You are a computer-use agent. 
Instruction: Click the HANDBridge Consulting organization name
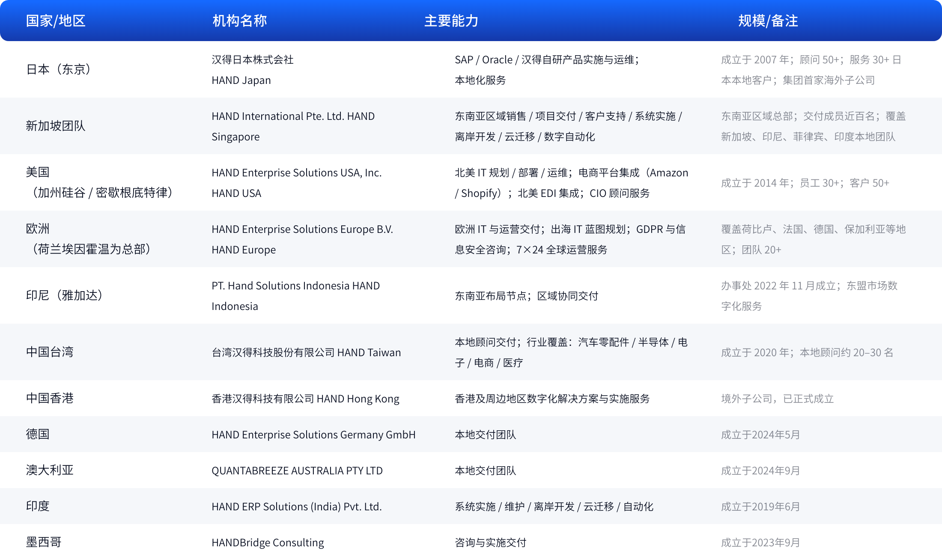click(x=268, y=543)
